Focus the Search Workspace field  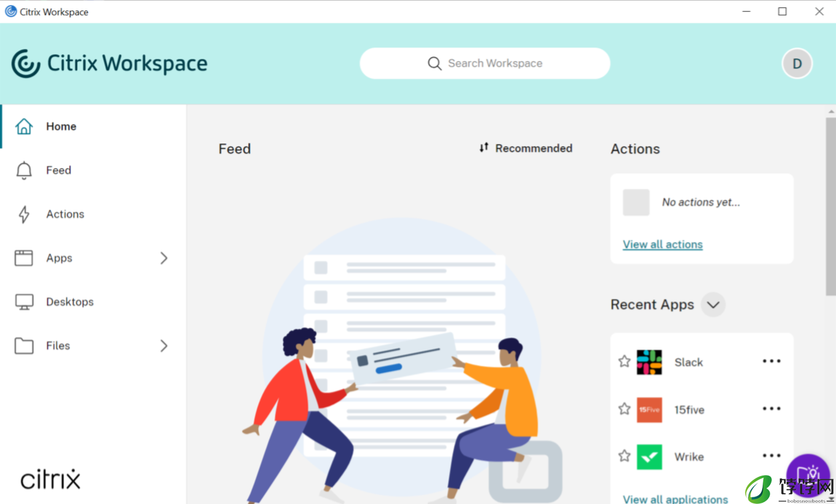point(485,63)
